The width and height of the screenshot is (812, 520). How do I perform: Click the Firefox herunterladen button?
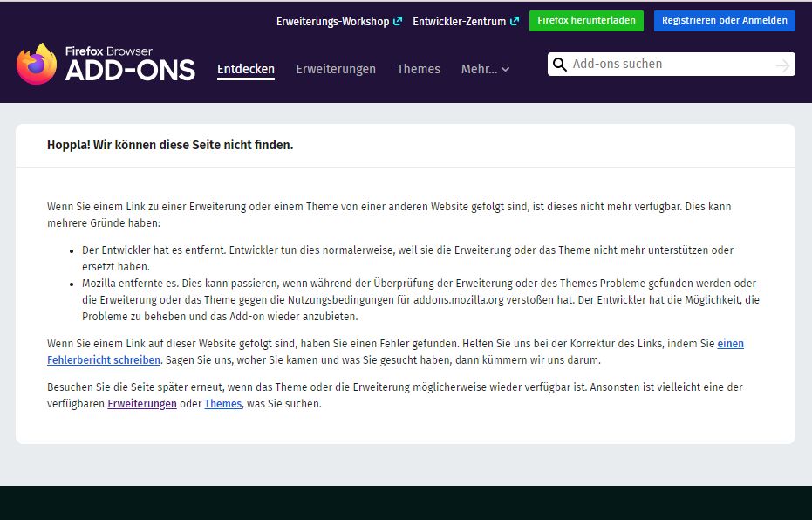(586, 21)
